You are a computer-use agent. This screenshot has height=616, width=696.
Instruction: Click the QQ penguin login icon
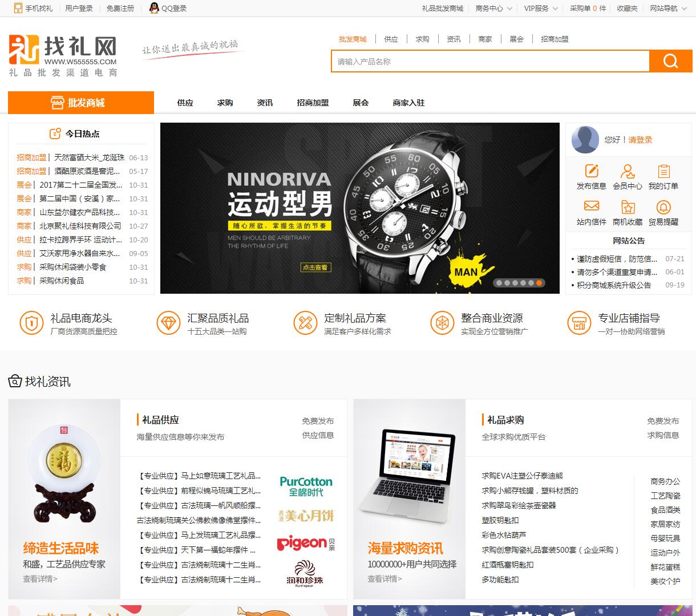pyautogui.click(x=154, y=8)
